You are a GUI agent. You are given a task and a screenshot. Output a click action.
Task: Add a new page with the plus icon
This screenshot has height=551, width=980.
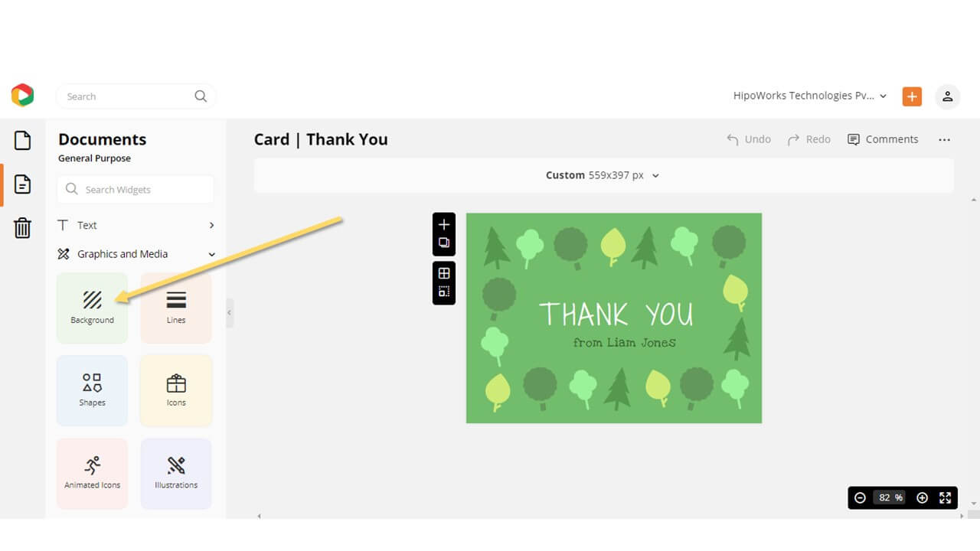coord(444,224)
